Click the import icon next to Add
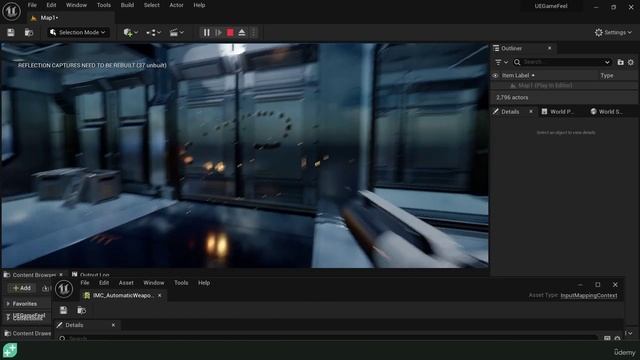Viewport: 640px width, 360px height. coord(45,289)
